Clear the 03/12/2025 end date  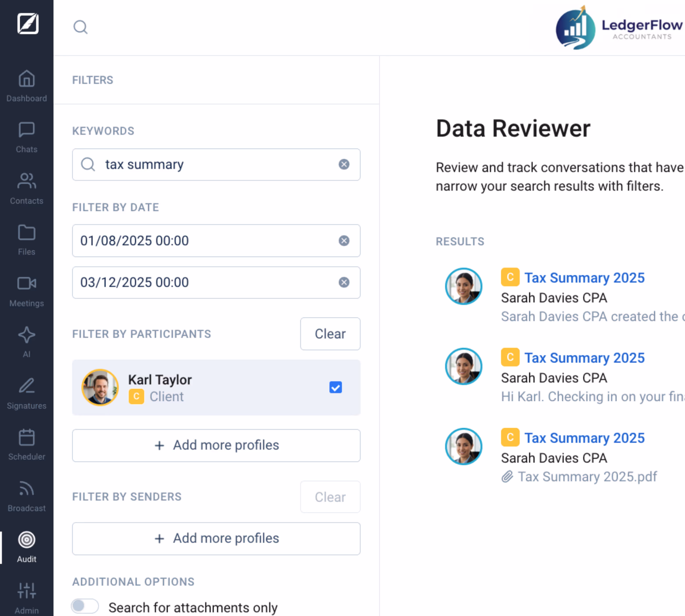pos(344,282)
